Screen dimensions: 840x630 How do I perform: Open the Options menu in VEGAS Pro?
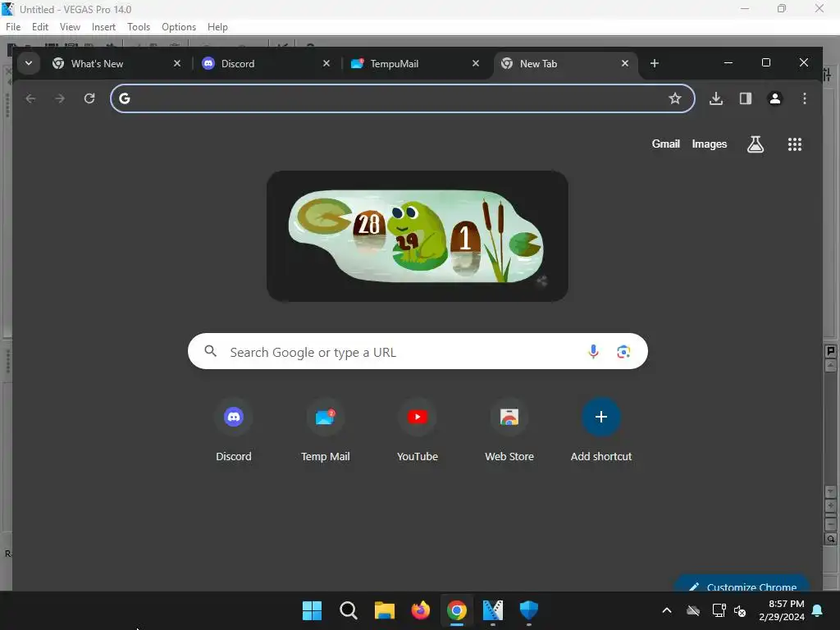click(x=179, y=27)
